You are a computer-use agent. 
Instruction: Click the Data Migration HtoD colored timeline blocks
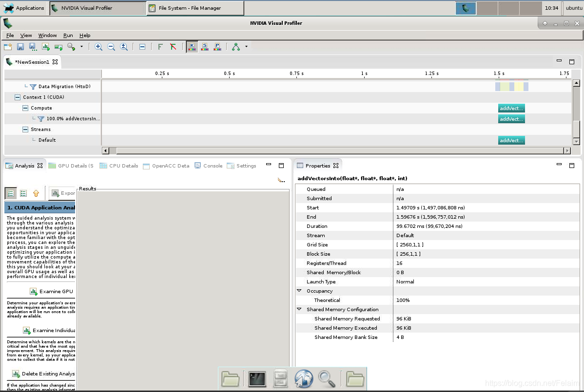(x=512, y=87)
